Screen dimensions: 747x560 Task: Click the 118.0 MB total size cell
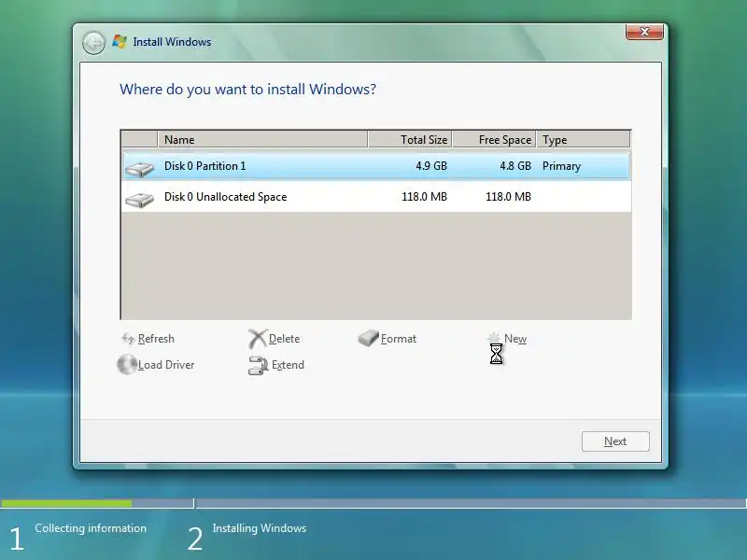pos(425,197)
